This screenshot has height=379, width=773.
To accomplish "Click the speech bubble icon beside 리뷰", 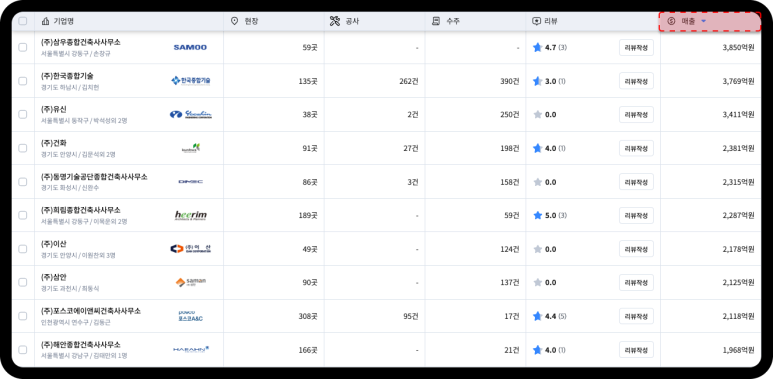I will (x=536, y=21).
